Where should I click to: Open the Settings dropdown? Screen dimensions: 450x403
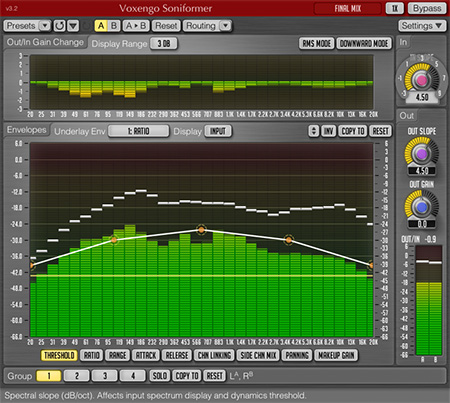[422, 26]
